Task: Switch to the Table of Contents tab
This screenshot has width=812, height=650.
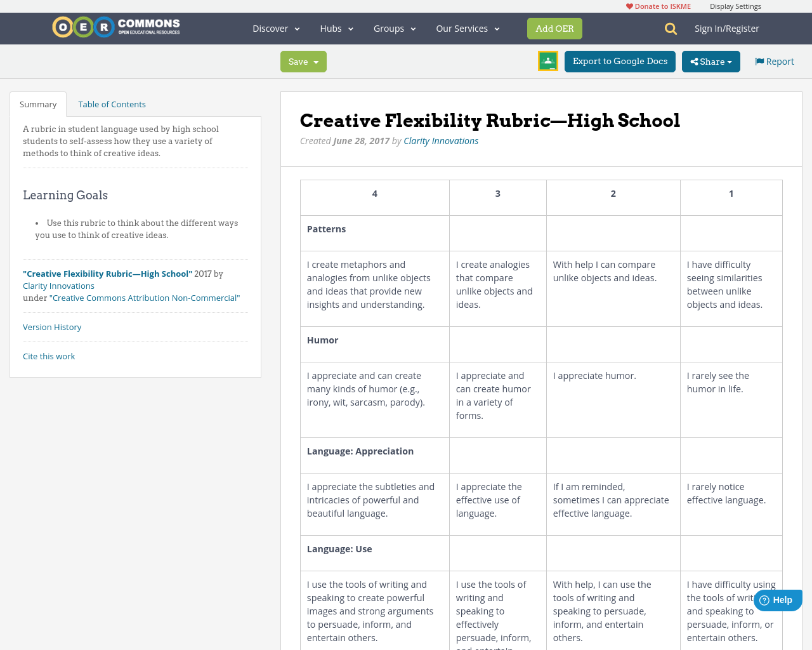Action: pos(112,103)
